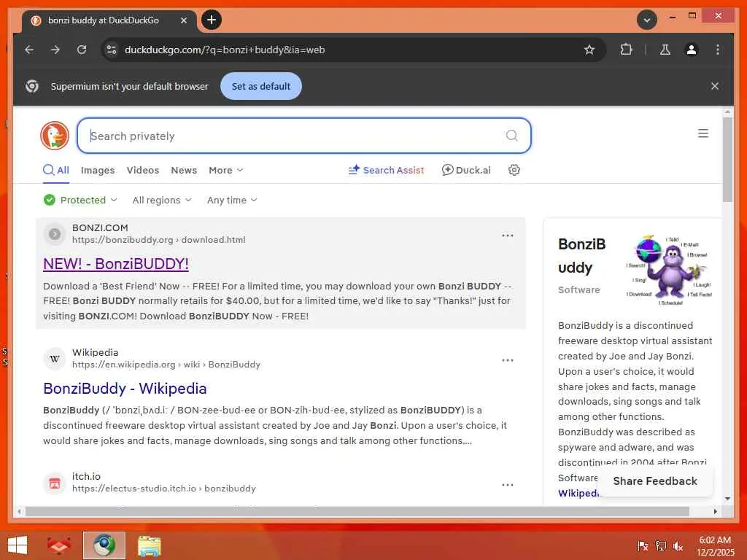Image resolution: width=747 pixels, height=560 pixels.
Task: Expand the Any time filter dropdown
Action: point(232,200)
